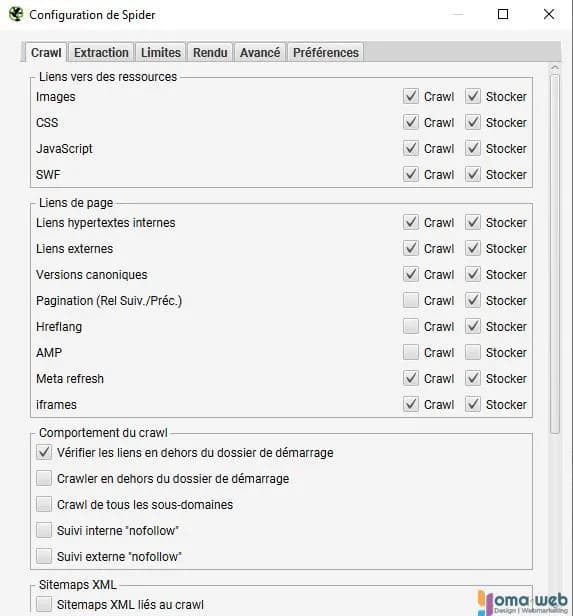
Task: Uncheck Stocker for Images
Action: coord(473,96)
